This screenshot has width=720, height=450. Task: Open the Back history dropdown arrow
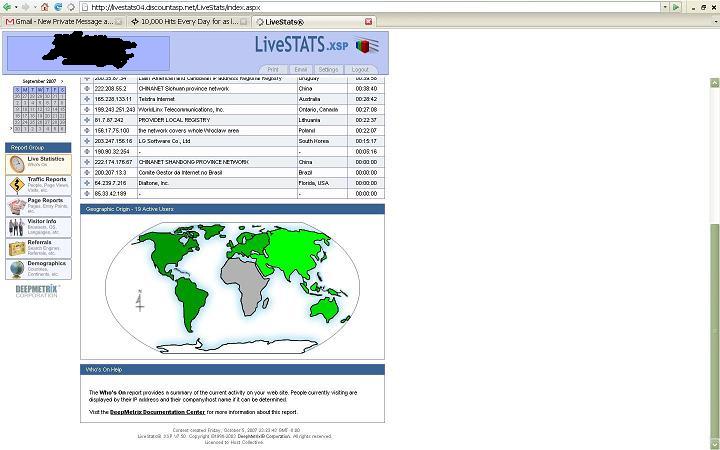(x=16, y=7)
